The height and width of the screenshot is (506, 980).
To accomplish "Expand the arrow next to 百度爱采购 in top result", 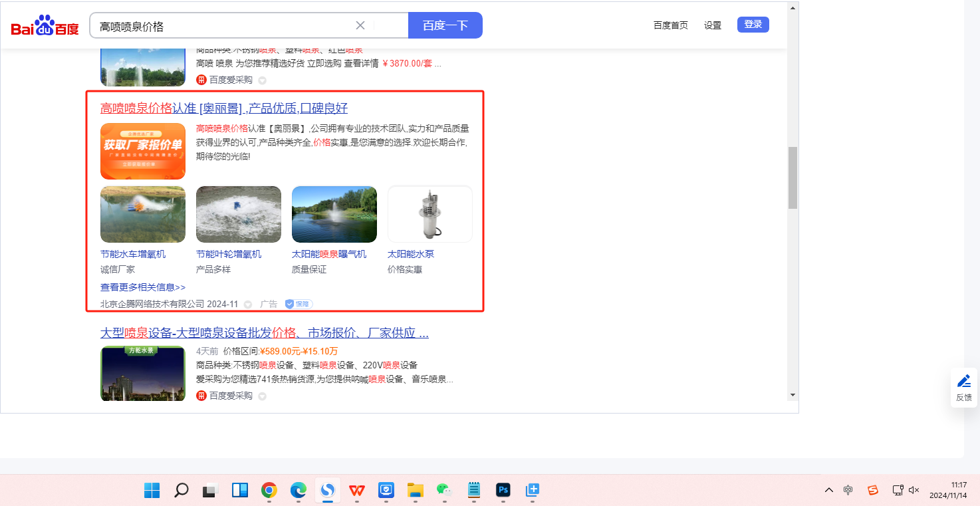I will 262,80.
